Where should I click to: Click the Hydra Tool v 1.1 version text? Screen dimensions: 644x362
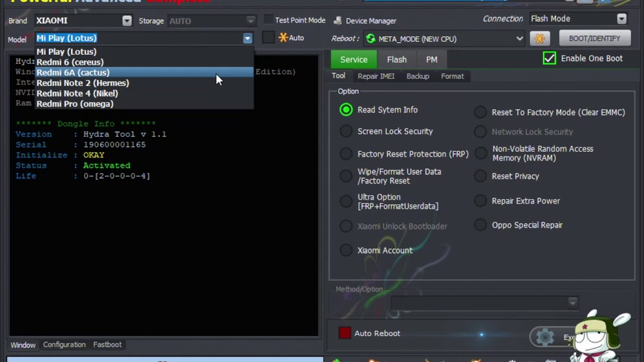tap(125, 134)
